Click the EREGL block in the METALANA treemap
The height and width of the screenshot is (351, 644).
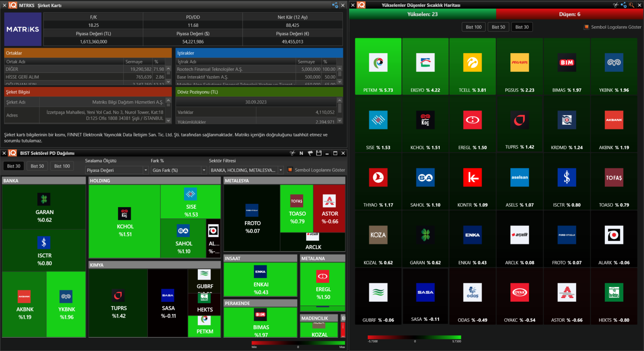[323, 284]
